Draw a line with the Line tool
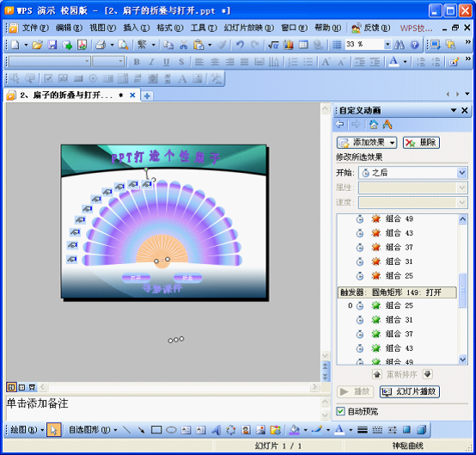The image size is (476, 455). point(127,430)
